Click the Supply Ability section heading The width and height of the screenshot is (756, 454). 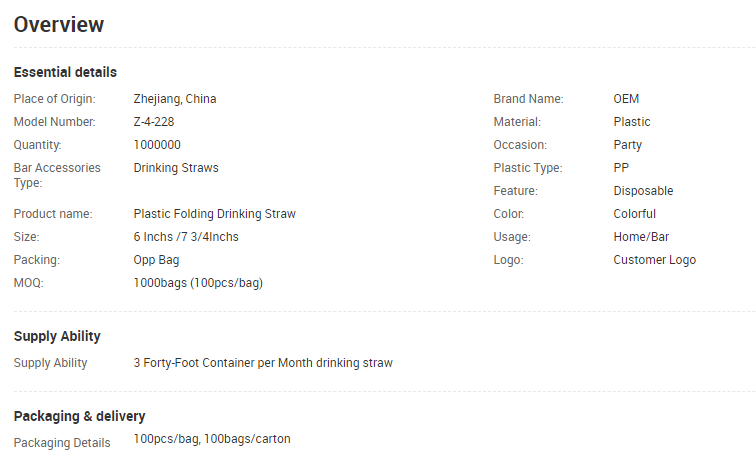[x=57, y=336]
